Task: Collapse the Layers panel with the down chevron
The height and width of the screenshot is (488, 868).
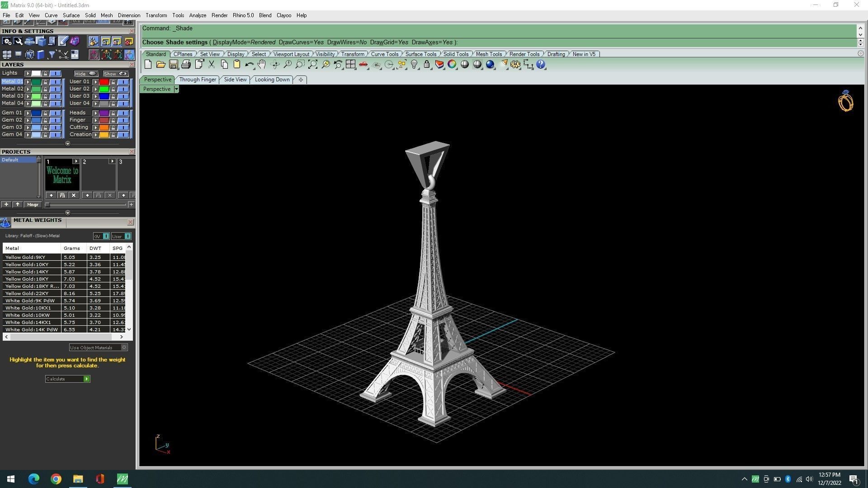Action: (67, 144)
